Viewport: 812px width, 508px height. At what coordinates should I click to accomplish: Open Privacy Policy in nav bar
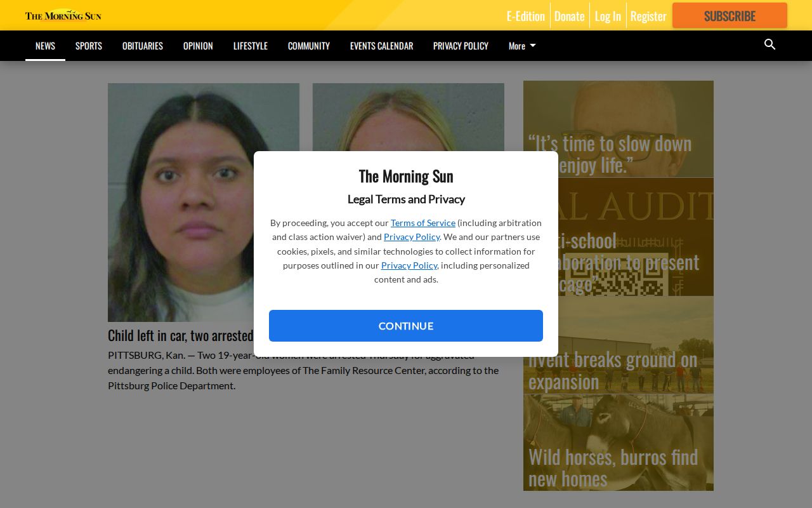(461, 46)
